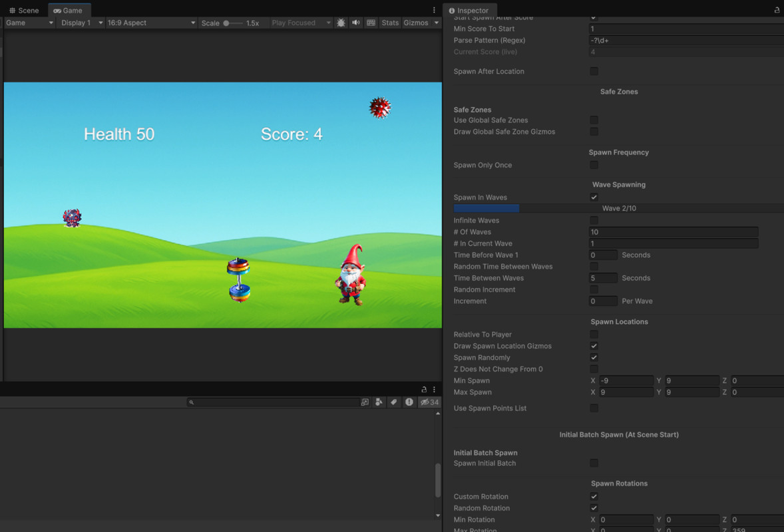Screen dimensions: 784x532
Task: Click the Time Between Waves input field
Action: pos(603,278)
